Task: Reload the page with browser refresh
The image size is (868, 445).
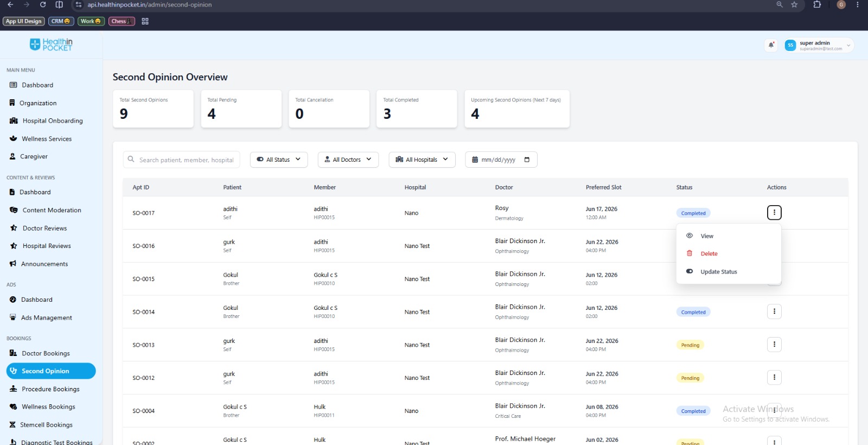Action: pos(43,4)
